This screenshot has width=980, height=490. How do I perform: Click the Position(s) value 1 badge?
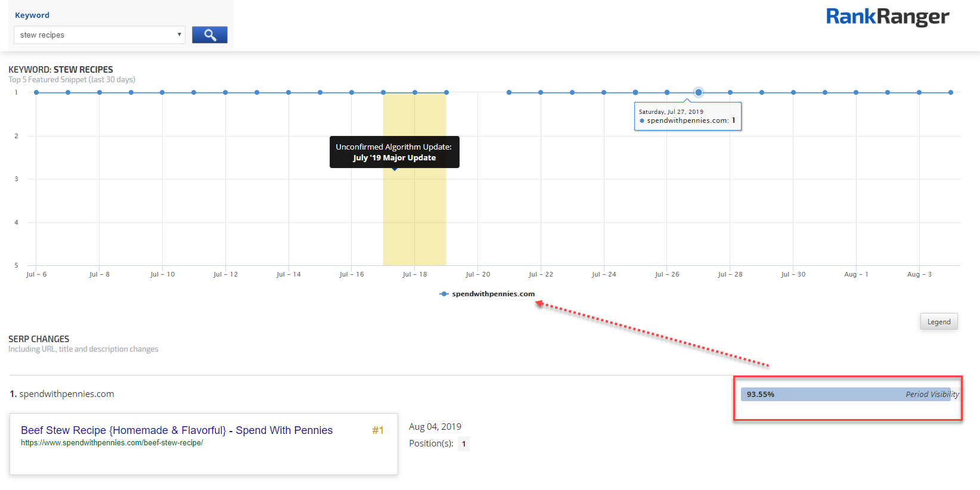point(464,444)
